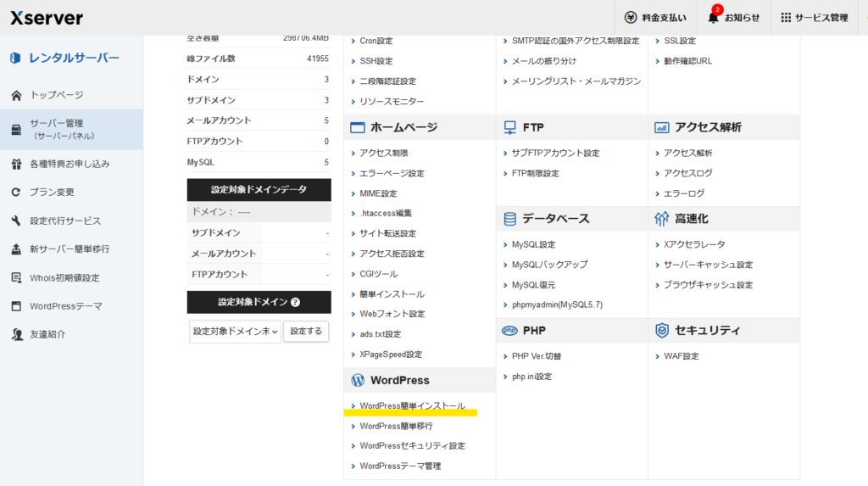The height and width of the screenshot is (486, 868).
Task: Open the notification bell お知らせ
Action: (x=714, y=17)
